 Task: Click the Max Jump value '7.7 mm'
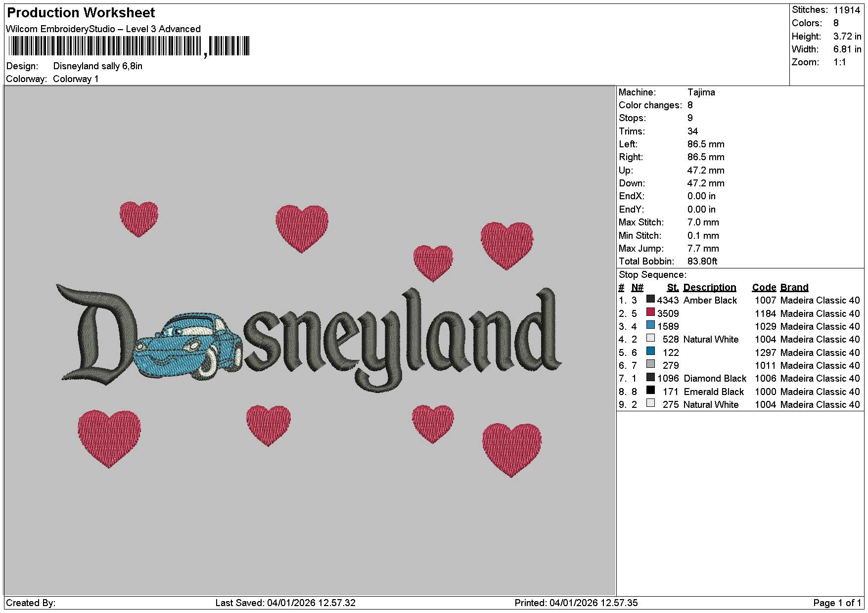tap(703, 249)
